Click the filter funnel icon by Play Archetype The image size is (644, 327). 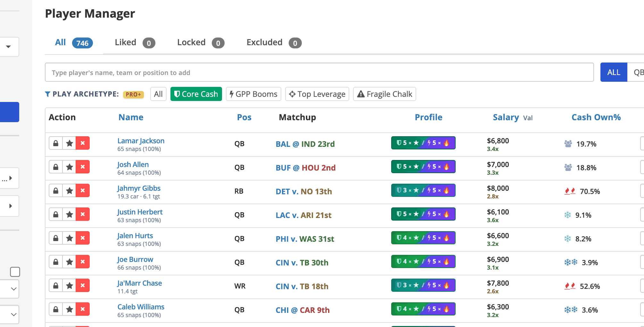(47, 94)
